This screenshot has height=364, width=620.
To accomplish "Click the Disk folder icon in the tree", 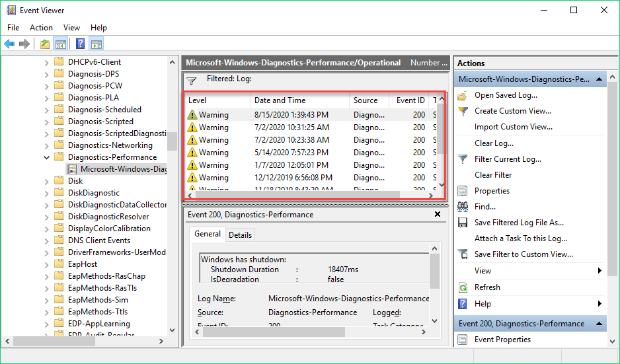I will coord(59,180).
